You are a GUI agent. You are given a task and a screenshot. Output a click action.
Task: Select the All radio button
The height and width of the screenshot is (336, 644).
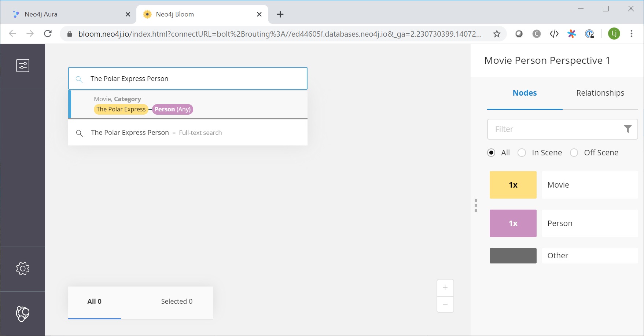(491, 153)
